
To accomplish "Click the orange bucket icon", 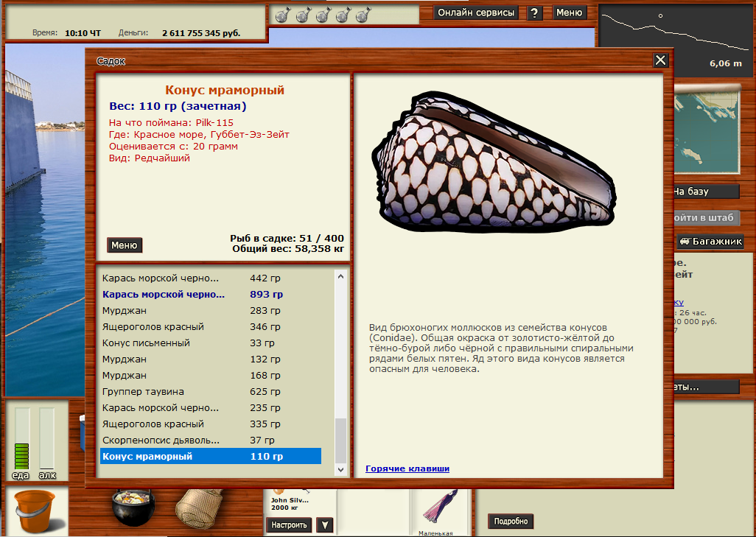I will (x=35, y=511).
